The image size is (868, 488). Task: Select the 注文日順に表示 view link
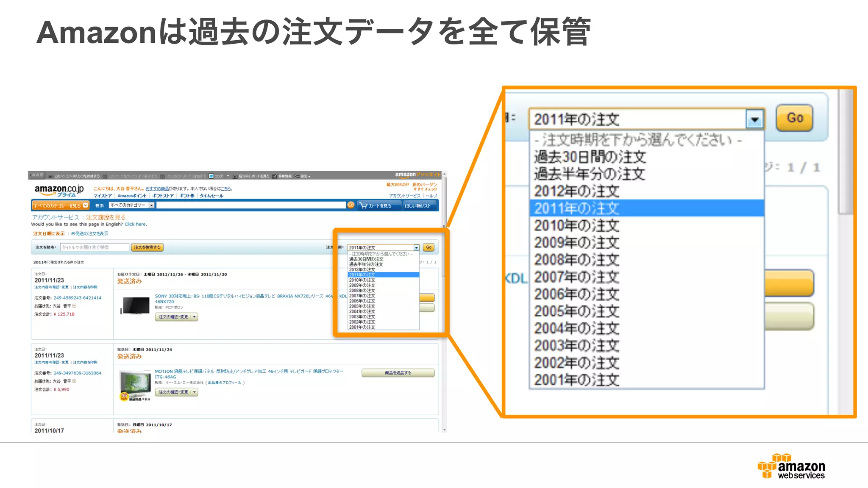[x=49, y=233]
